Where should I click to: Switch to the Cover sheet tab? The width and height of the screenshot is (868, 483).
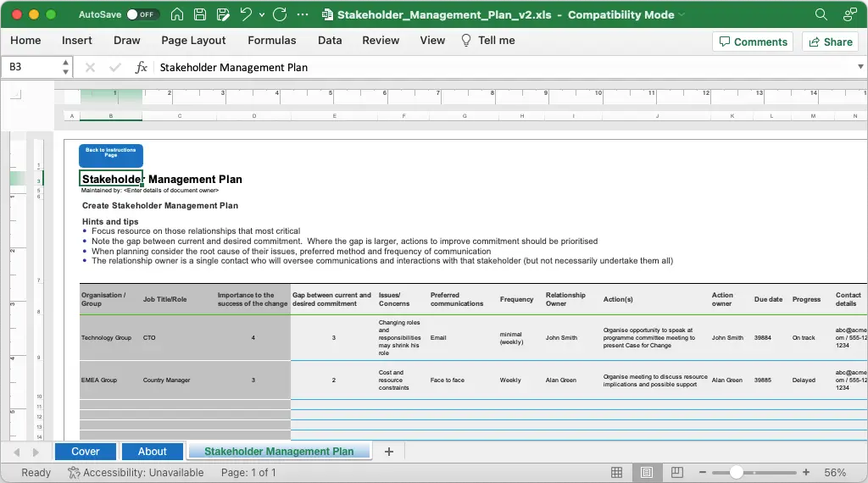click(x=86, y=452)
